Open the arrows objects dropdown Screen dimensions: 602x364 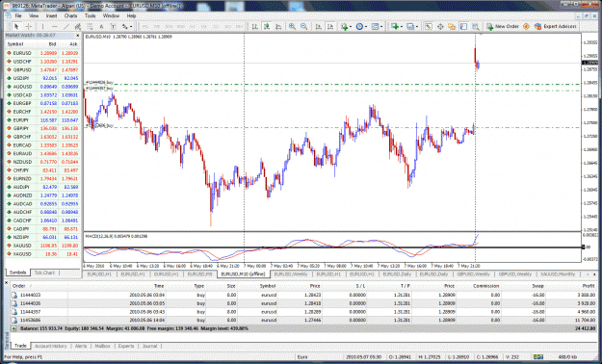pyautogui.click(x=127, y=27)
